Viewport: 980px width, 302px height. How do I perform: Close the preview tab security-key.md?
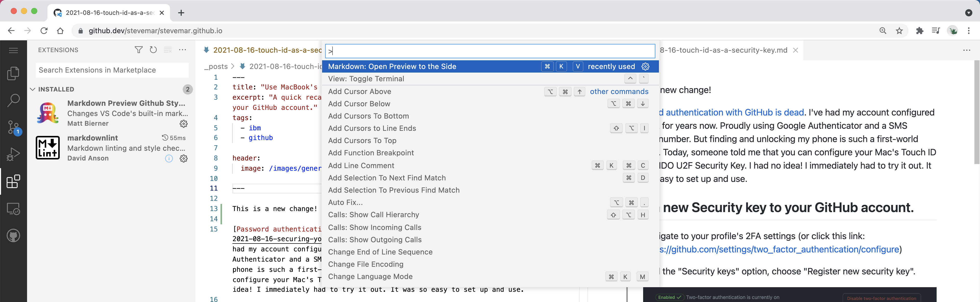795,50
